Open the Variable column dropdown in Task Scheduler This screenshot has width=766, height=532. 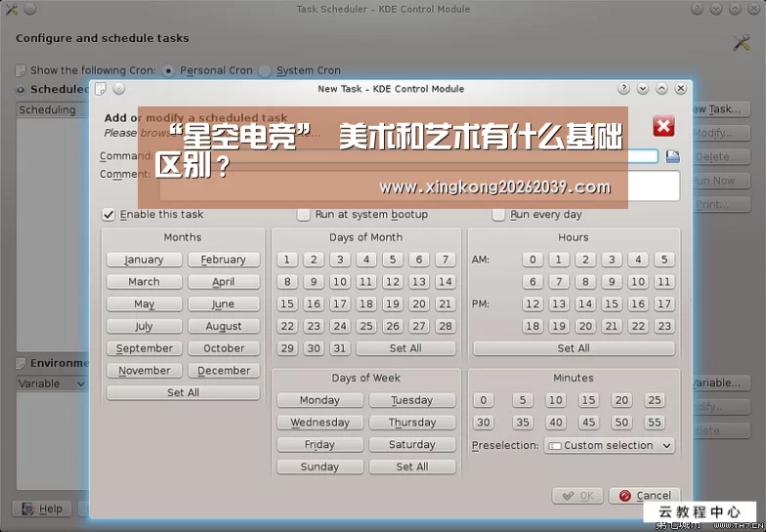(52, 384)
